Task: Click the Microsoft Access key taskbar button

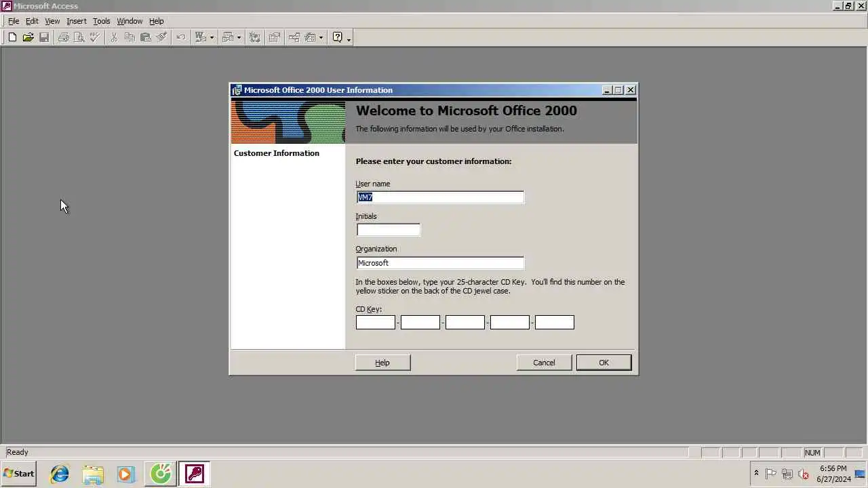Action: (x=195, y=474)
